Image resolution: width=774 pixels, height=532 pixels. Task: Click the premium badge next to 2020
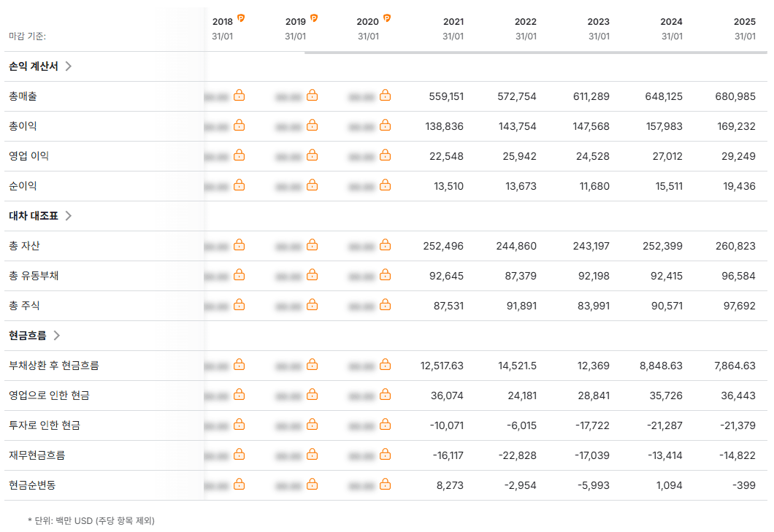coord(387,18)
